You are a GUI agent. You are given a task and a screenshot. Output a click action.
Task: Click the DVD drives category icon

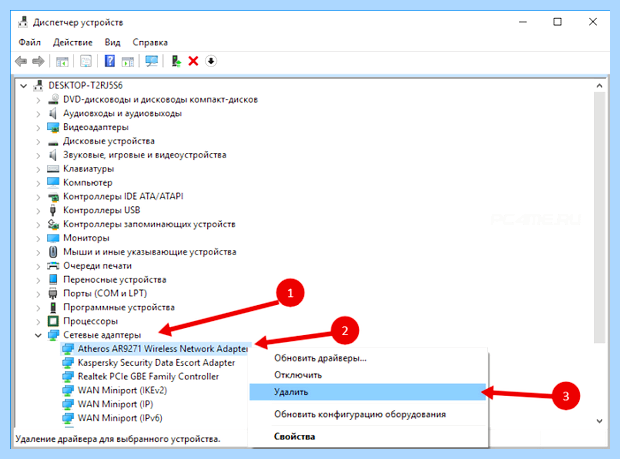53,99
